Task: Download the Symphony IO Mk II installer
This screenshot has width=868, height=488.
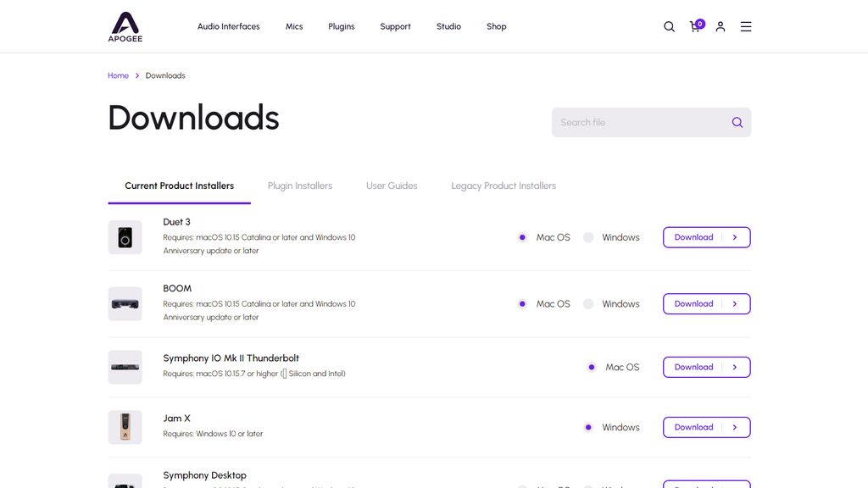Action: point(706,367)
